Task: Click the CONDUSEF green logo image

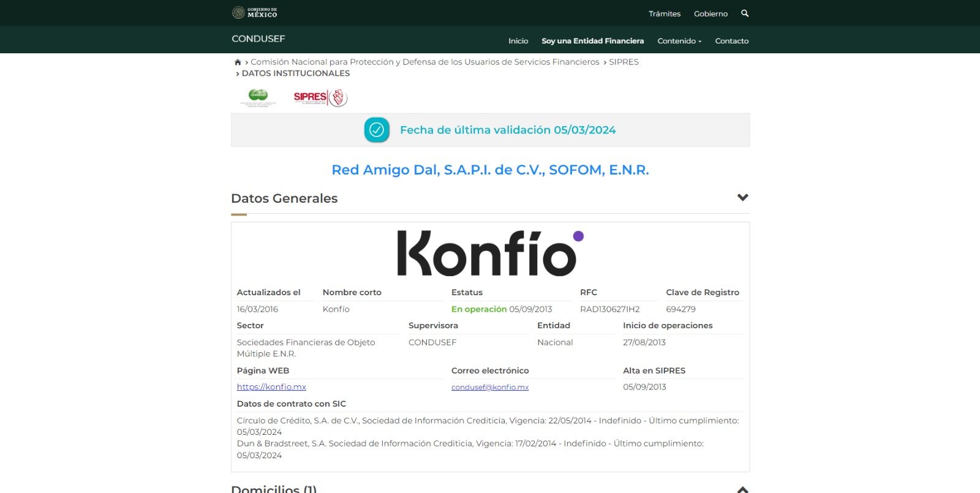Action: (x=258, y=97)
